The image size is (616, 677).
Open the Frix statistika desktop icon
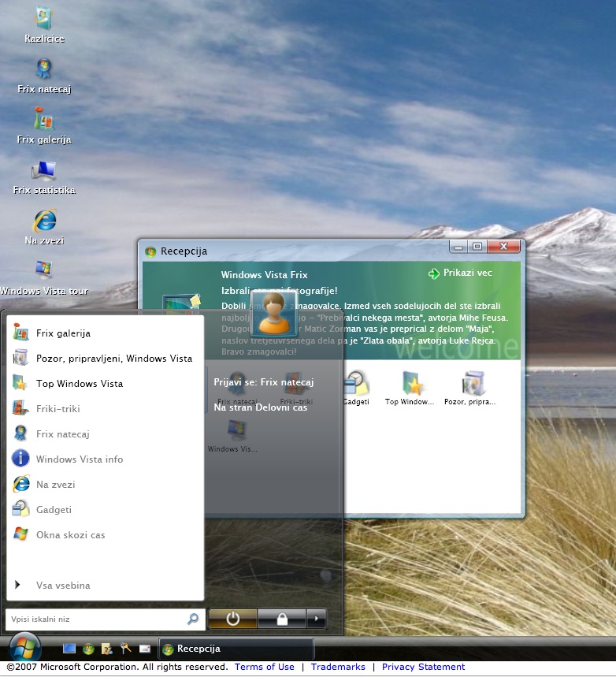point(44,177)
